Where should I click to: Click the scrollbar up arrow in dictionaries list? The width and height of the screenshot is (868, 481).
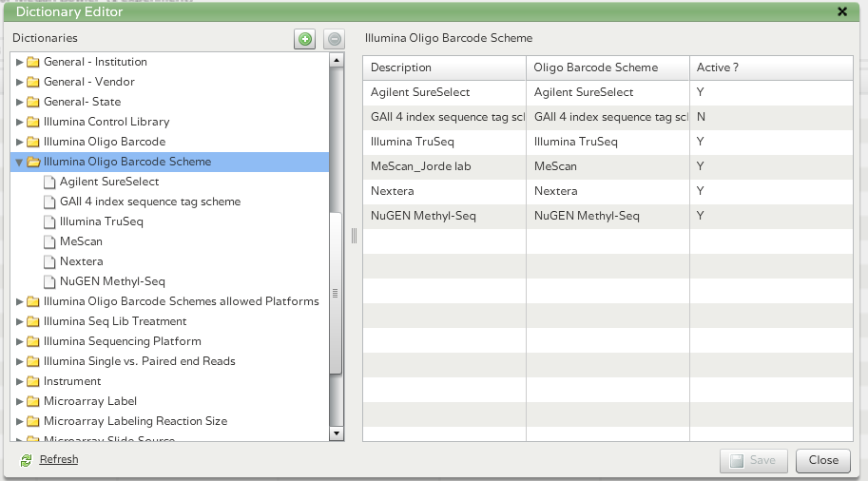337,60
